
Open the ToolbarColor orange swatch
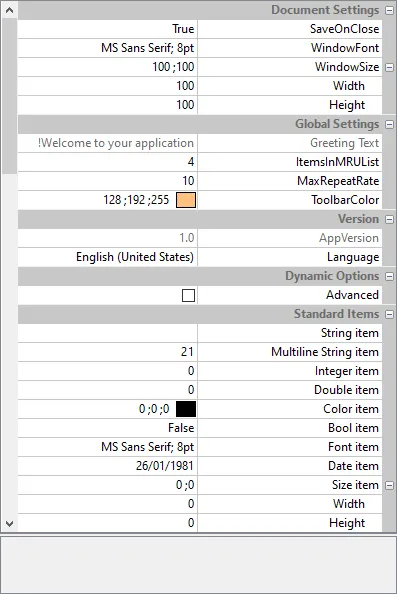pos(186,200)
